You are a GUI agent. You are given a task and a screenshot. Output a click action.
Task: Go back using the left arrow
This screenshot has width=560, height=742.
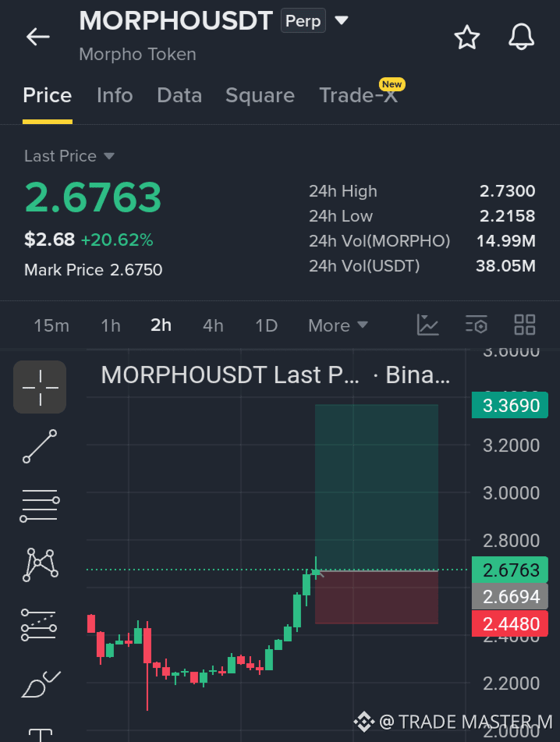(38, 37)
